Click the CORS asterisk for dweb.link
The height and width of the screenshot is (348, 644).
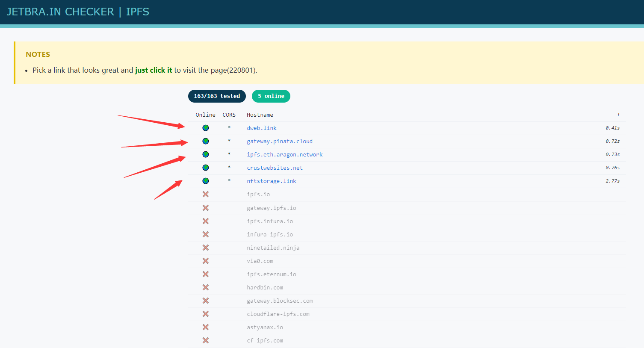coord(229,128)
